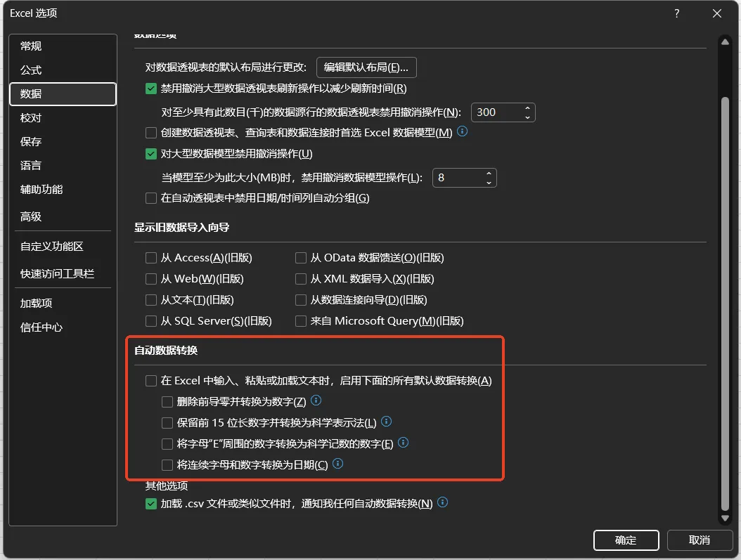Click 编辑默认布局(E)... button

(x=366, y=67)
